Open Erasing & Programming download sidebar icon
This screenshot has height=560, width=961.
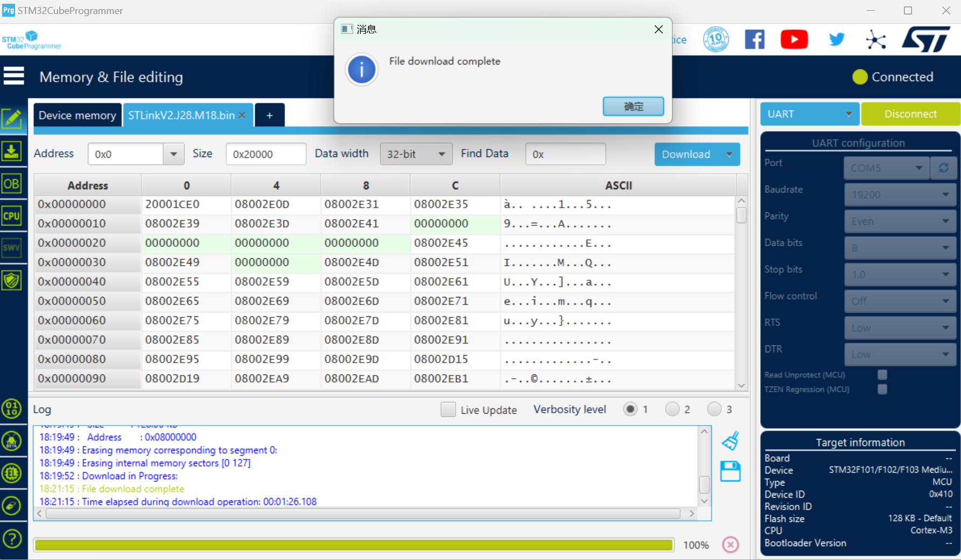(x=12, y=151)
